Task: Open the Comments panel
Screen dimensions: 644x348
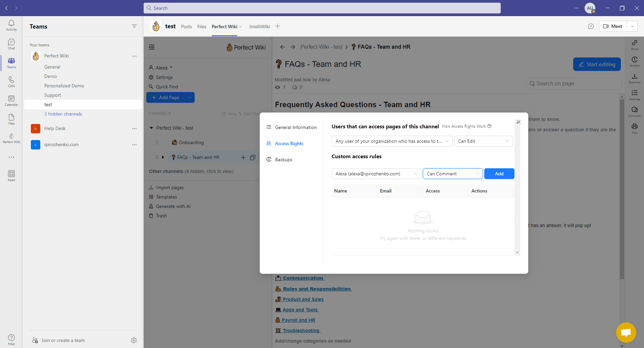Action: (635, 112)
